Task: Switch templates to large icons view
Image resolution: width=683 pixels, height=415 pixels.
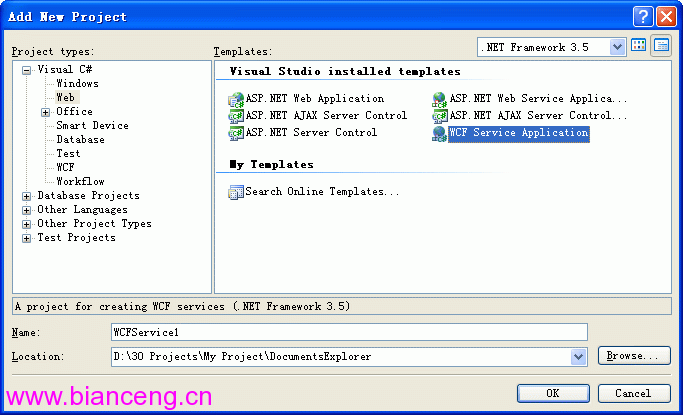Action: point(639,45)
